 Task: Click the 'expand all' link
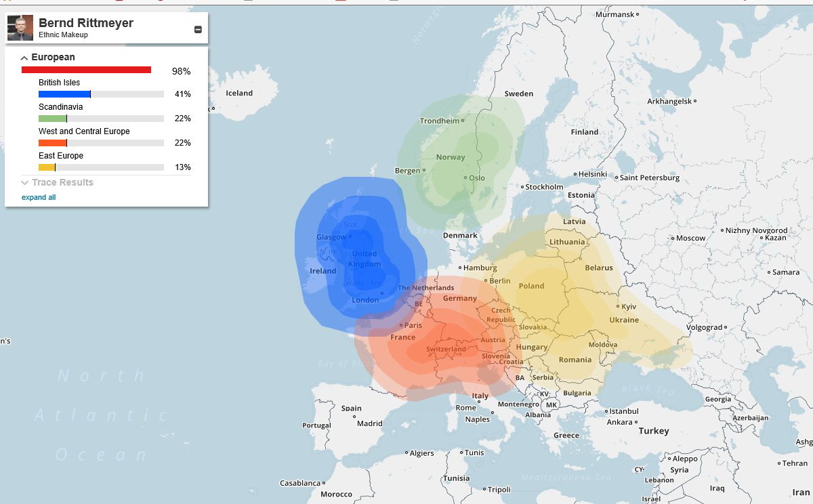(x=39, y=198)
